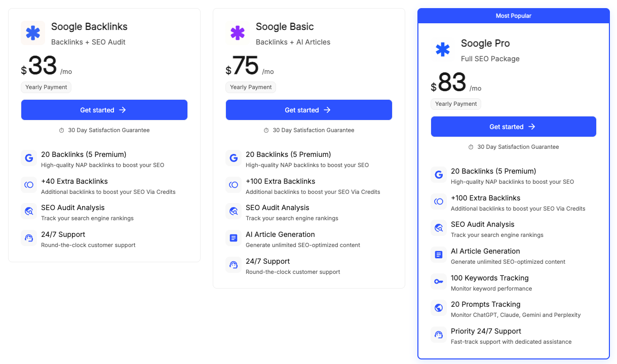This screenshot has width=617, height=364.
Task: Click the Soogle Pro asterisk logo
Action: tap(443, 50)
